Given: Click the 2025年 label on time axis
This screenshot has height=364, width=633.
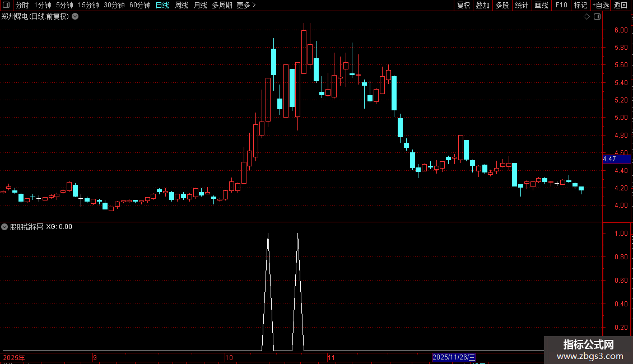Looking at the screenshot, I should pyautogui.click(x=14, y=357).
